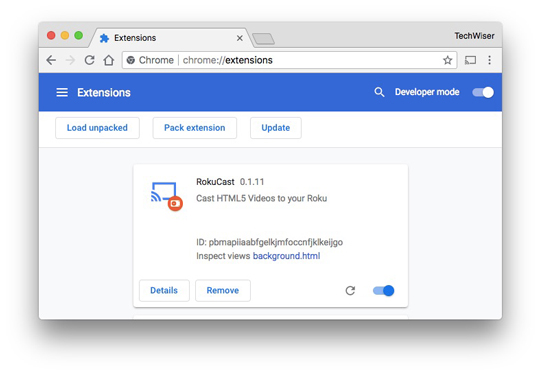Open the Extensions hamburger menu

62,92
